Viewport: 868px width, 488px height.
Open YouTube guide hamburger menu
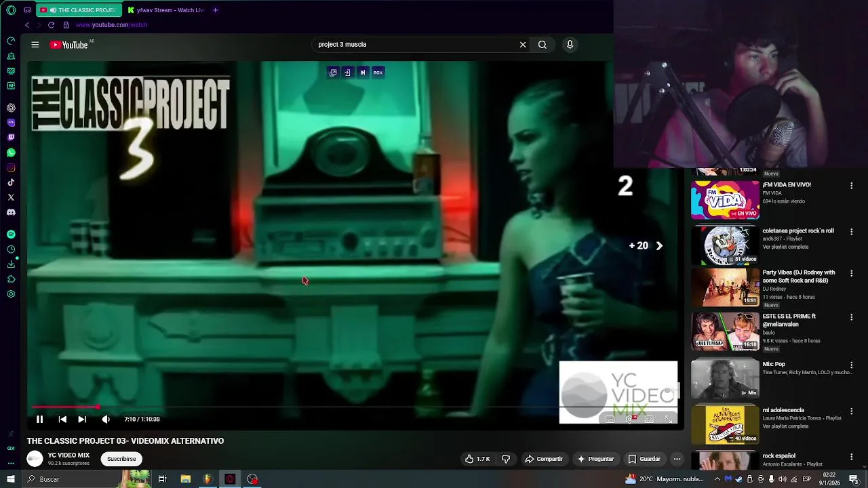tap(35, 45)
